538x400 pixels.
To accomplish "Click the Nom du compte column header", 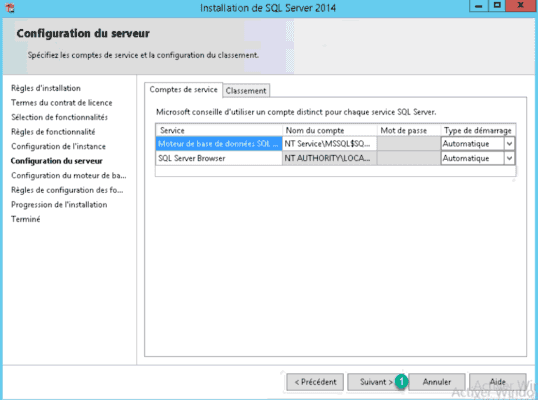I will [329, 130].
